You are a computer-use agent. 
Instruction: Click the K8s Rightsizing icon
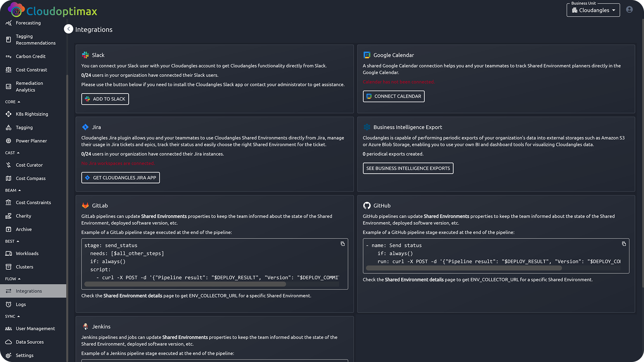[x=8, y=114]
